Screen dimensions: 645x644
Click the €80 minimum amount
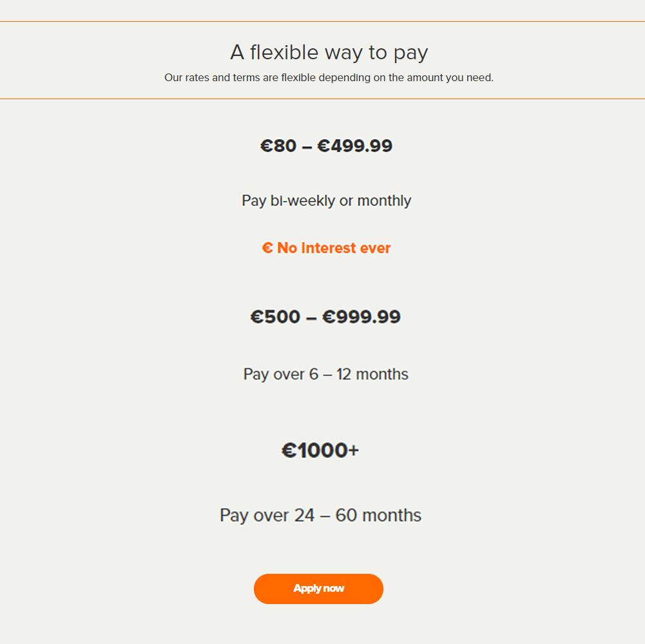[278, 146]
